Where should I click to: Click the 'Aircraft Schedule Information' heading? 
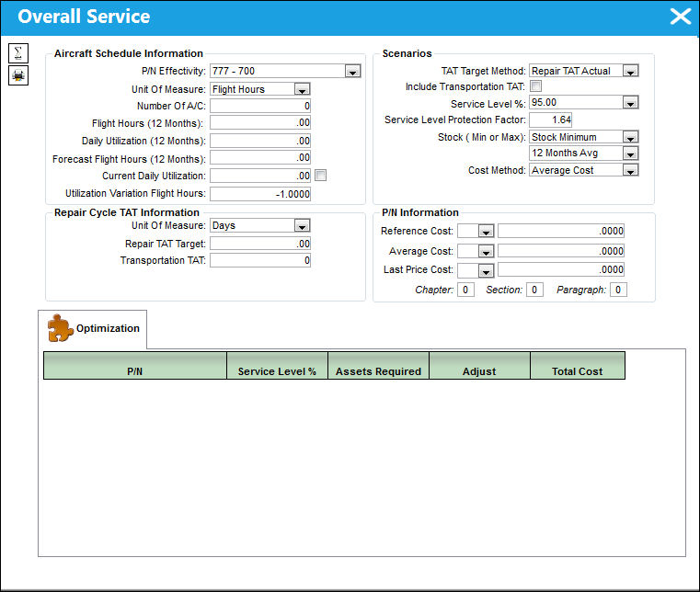coord(129,53)
